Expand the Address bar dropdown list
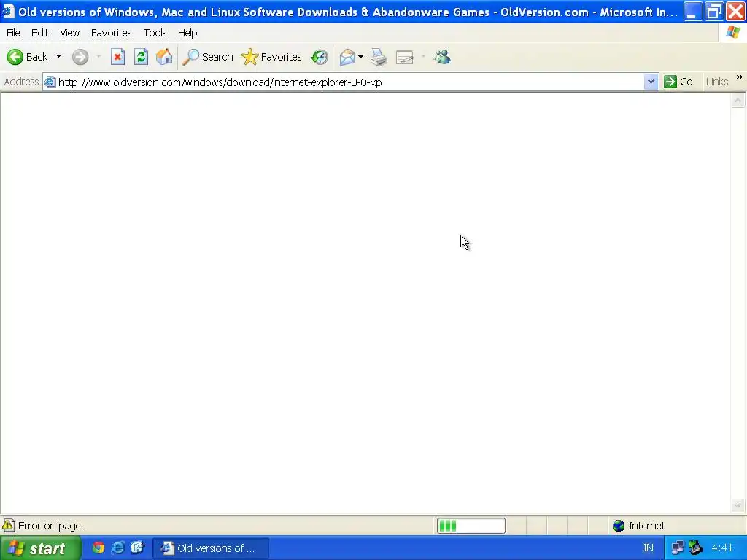747x560 pixels. (x=651, y=82)
